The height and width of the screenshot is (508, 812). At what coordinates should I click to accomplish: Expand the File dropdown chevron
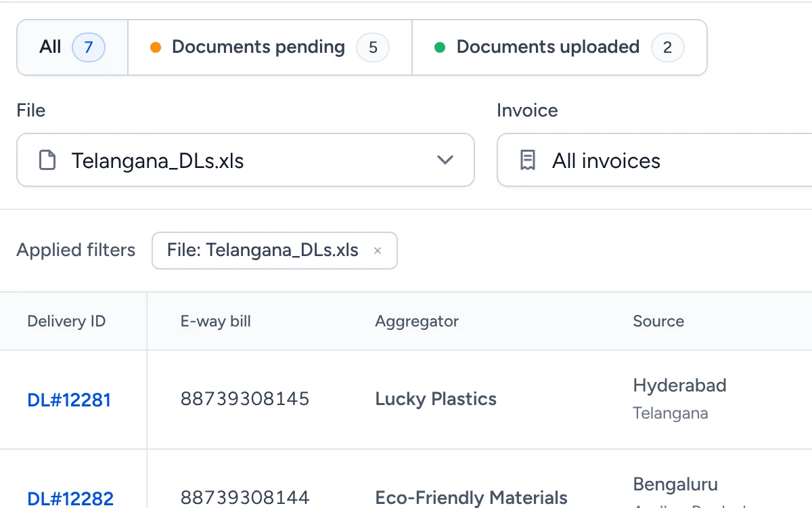point(445,161)
